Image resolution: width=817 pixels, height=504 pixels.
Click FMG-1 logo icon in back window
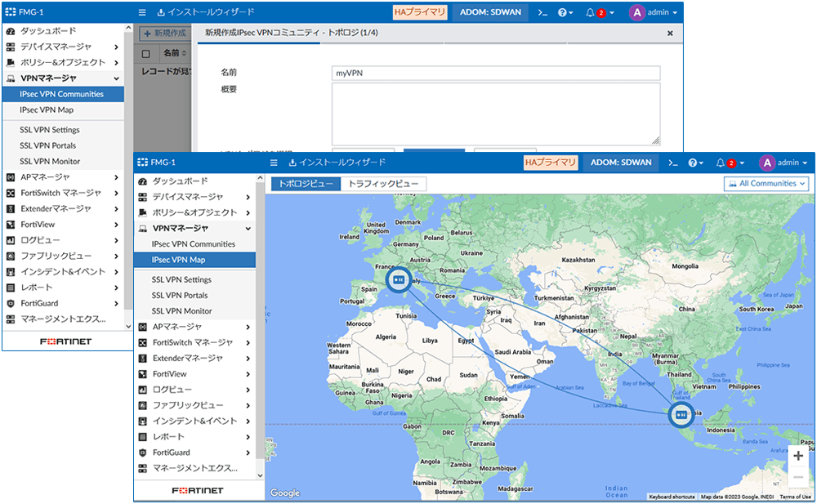11,12
